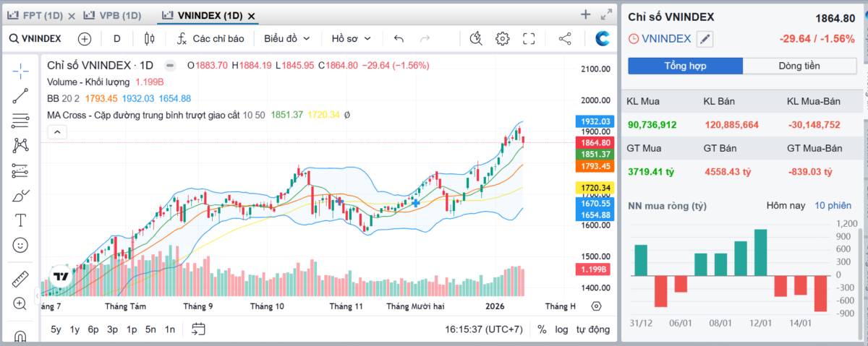Open the D timeframe interval selector
This screenshot has width=868, height=346.
point(116,38)
